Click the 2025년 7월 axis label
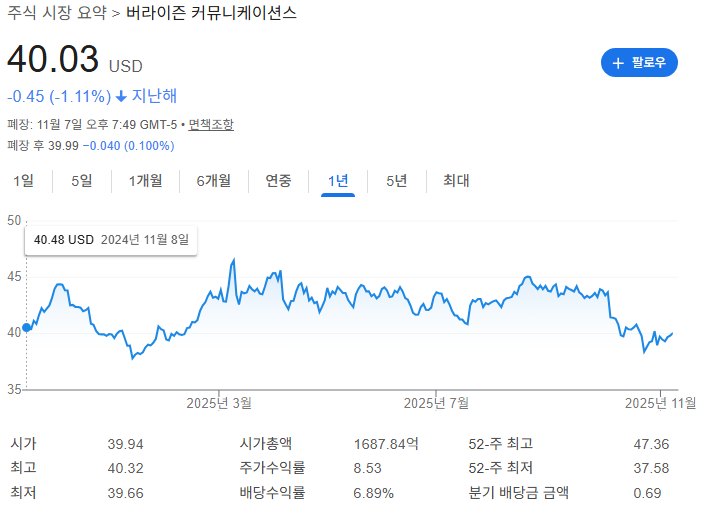707x509 pixels. tap(436, 403)
